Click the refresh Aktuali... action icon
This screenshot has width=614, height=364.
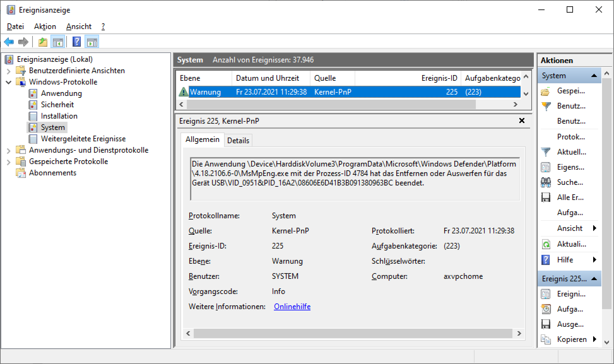pyautogui.click(x=546, y=244)
